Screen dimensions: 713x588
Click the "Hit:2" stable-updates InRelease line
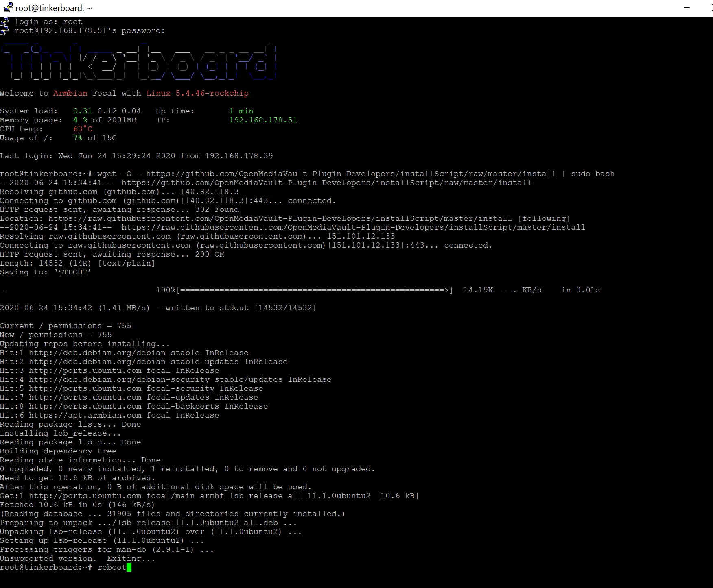[144, 362]
